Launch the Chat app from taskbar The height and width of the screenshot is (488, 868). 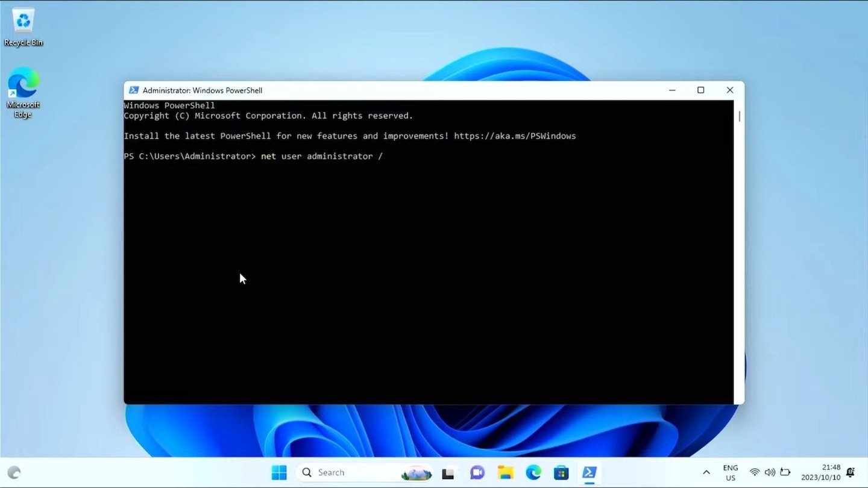coord(477,473)
